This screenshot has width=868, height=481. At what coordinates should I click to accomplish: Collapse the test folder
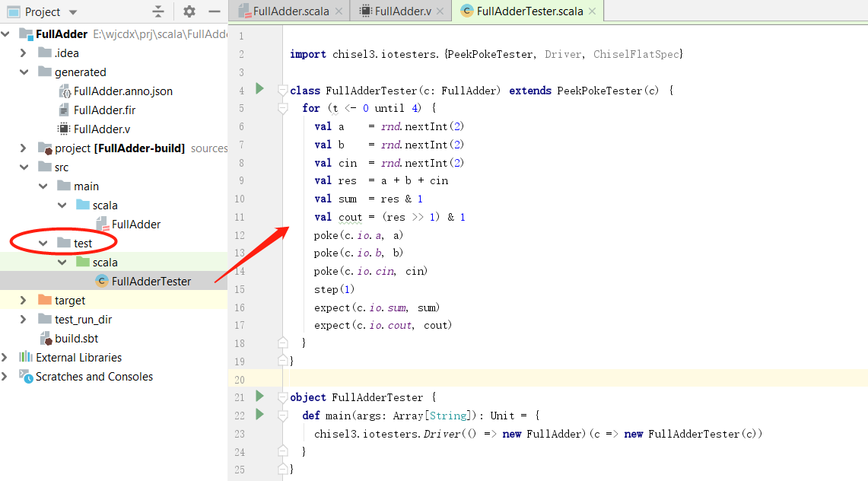(x=43, y=243)
